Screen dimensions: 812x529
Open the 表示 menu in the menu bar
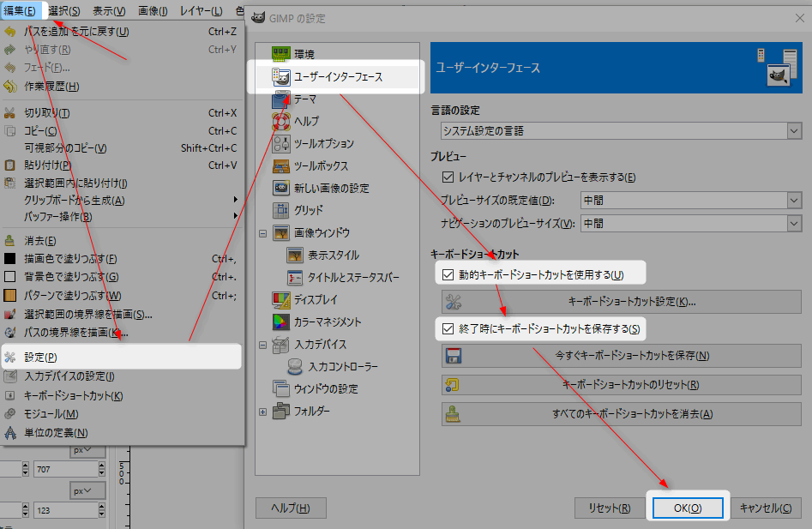(109, 10)
